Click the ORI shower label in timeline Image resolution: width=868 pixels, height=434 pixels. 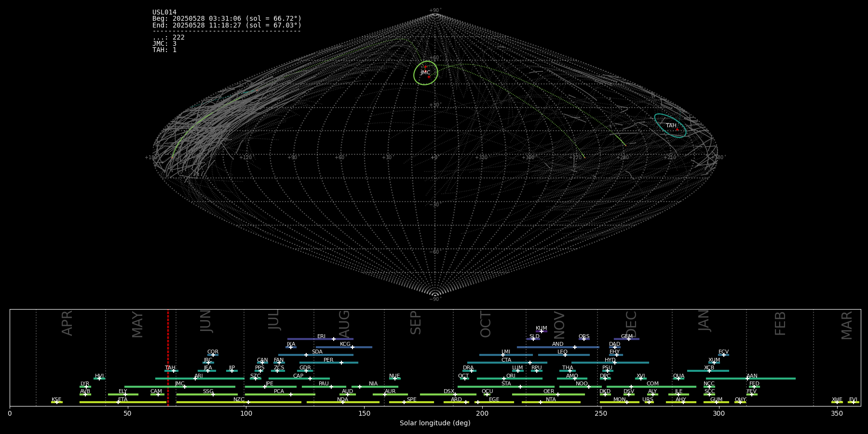pos(511,376)
